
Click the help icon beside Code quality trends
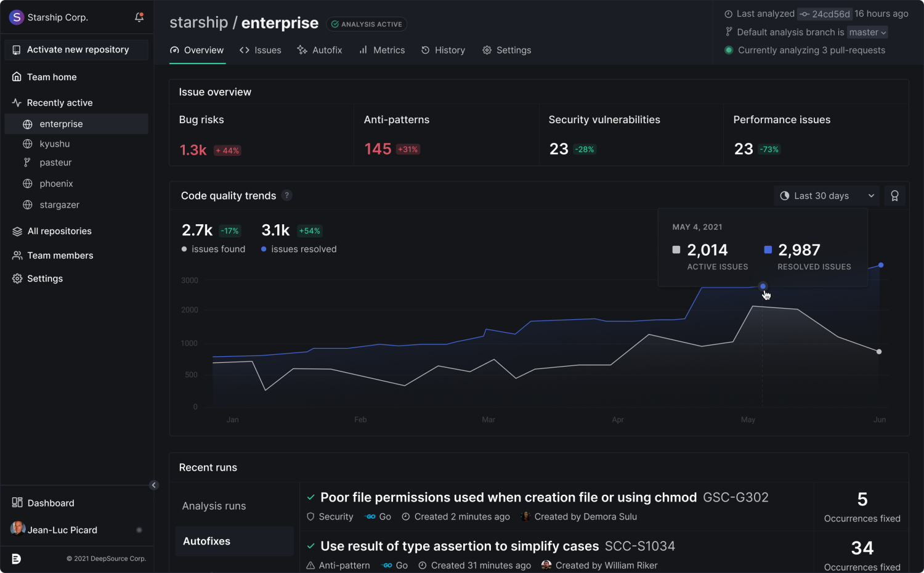[286, 195]
